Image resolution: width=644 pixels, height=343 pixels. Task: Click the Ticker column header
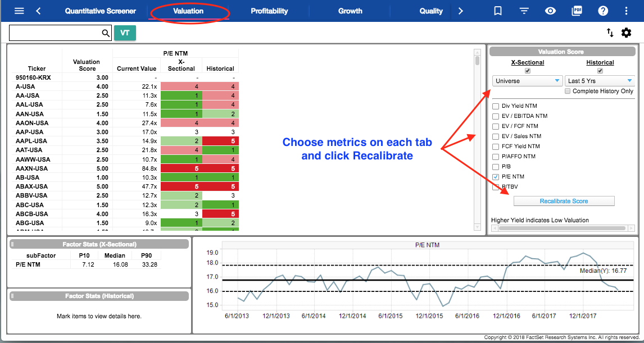pyautogui.click(x=37, y=68)
